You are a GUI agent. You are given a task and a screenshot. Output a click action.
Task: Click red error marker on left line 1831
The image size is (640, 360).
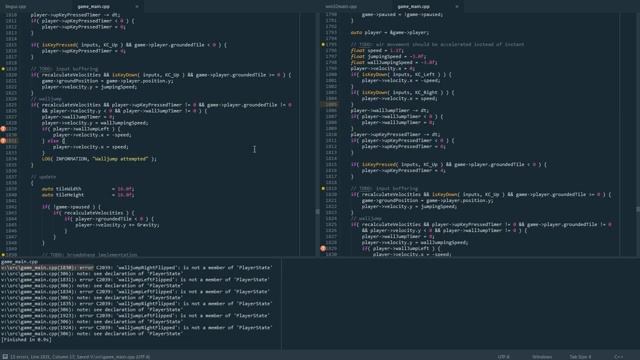pyautogui.click(x=3, y=141)
